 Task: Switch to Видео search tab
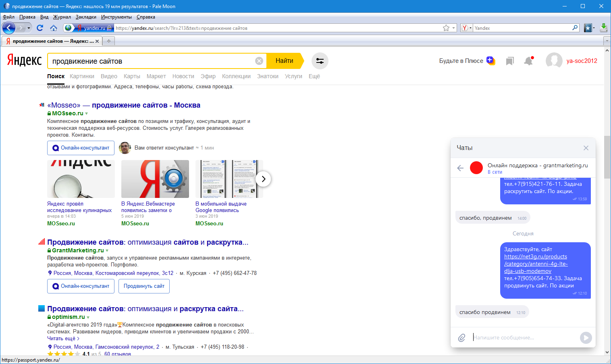click(x=109, y=76)
